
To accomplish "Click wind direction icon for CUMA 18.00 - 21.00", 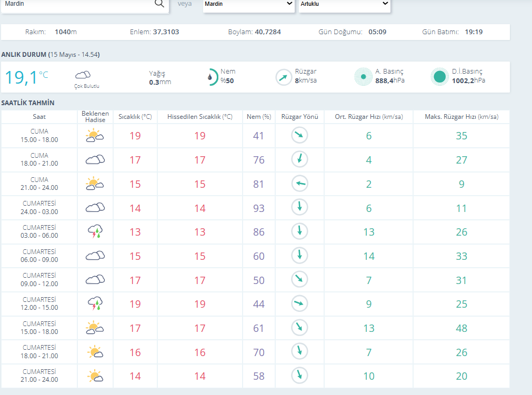I will pyautogui.click(x=299, y=159).
